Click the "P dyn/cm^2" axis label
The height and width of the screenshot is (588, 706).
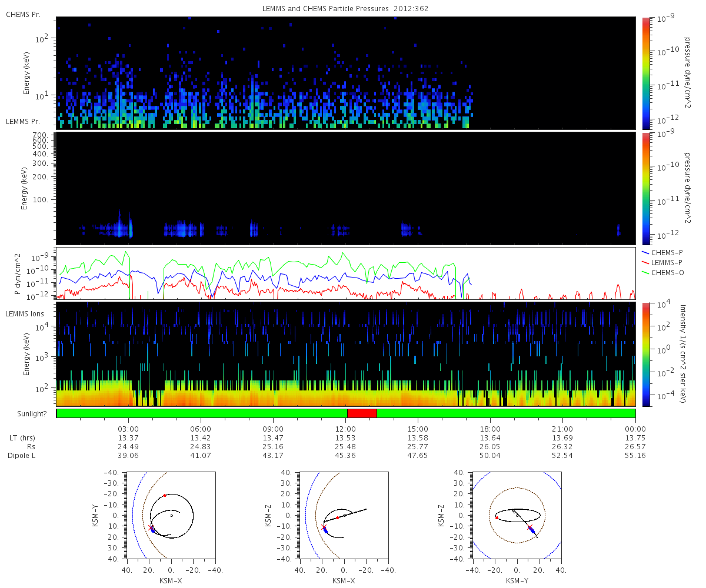17,274
